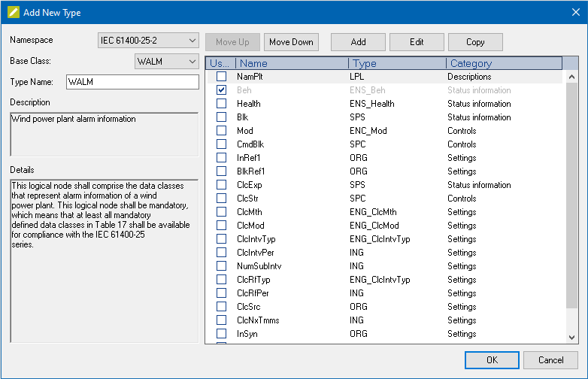Sort by the Category column header

[x=504, y=63]
